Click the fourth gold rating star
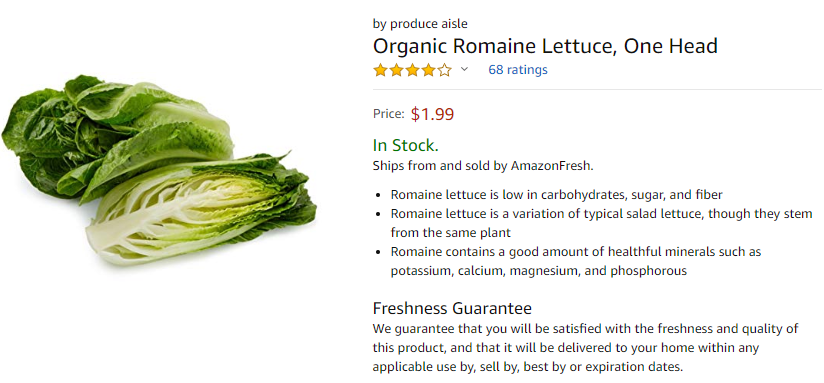Screen dimensions: 824x383 pos(428,70)
